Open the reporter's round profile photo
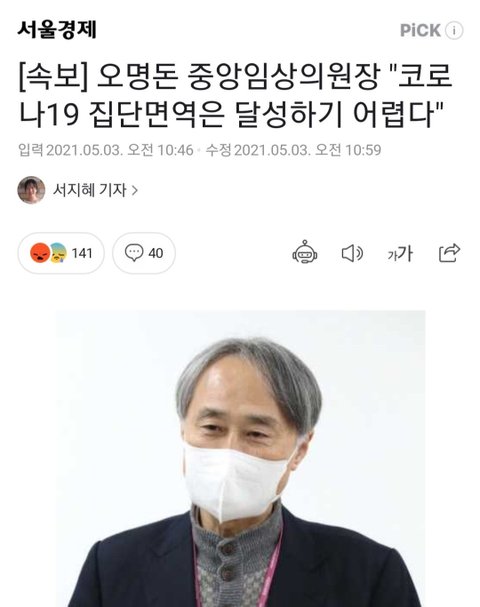The width and height of the screenshot is (480, 607). coord(31,190)
